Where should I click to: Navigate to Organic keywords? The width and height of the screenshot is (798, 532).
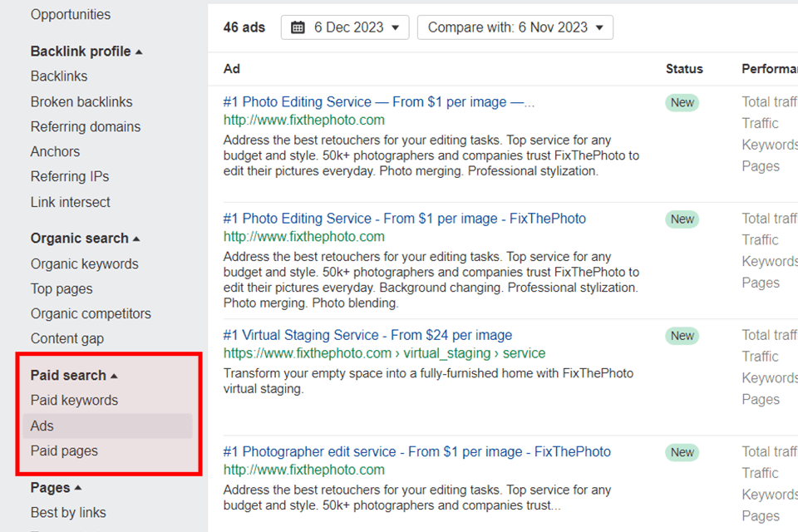pos(85,264)
